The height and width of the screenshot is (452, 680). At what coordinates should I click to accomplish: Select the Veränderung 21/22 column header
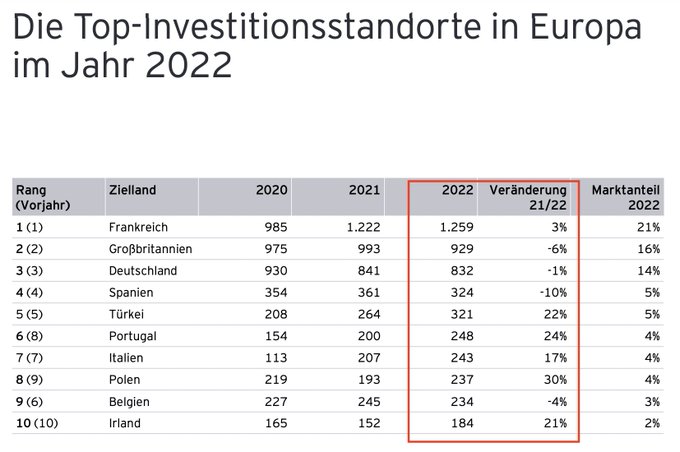tap(527, 197)
